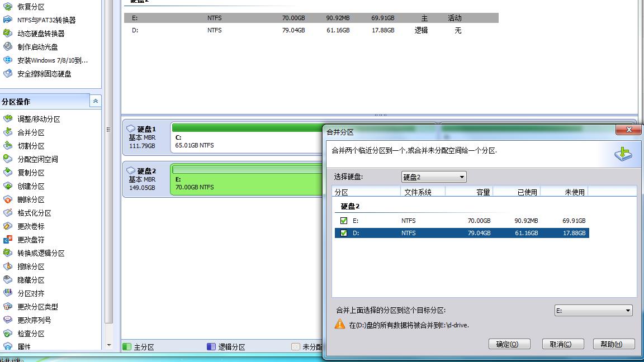Open the 选择硬盘 dropdown showing 硬盘2

[x=434, y=177]
